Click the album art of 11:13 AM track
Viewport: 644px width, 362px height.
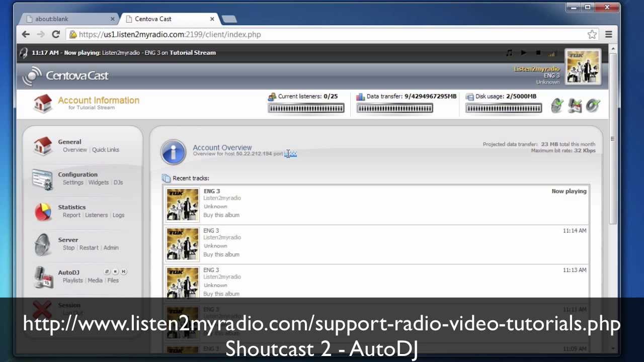(183, 283)
